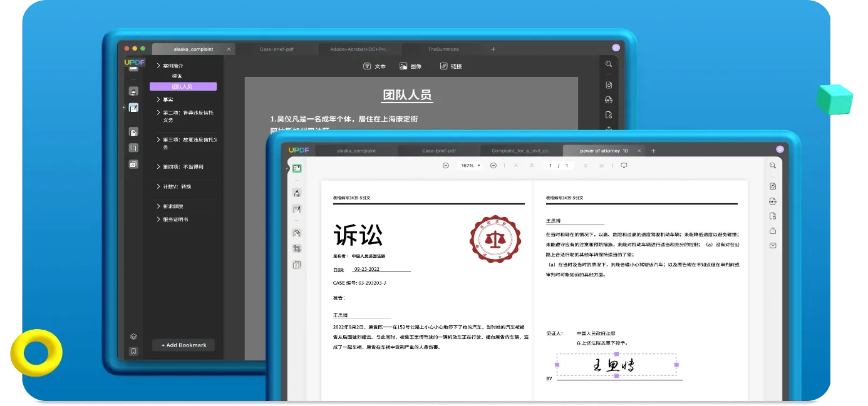The image size is (868, 406).
Task: Select the handwritten signature image
Action: coord(616,365)
